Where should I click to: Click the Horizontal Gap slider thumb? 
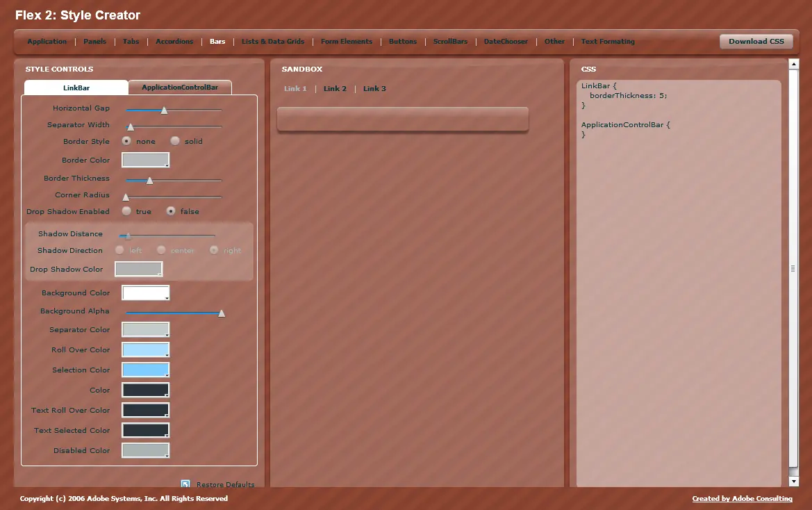pos(164,110)
